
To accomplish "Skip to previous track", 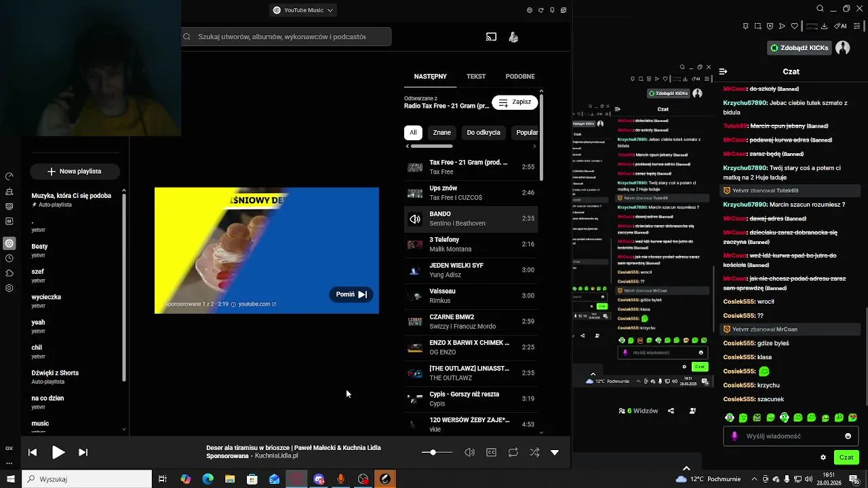I will coord(33,452).
